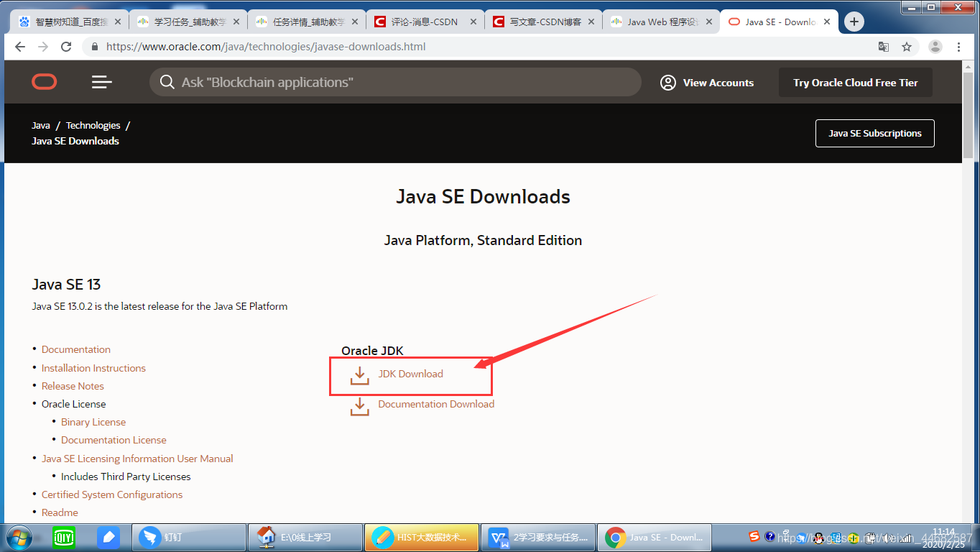
Task: Click the tray help question mark icon
Action: (x=770, y=536)
